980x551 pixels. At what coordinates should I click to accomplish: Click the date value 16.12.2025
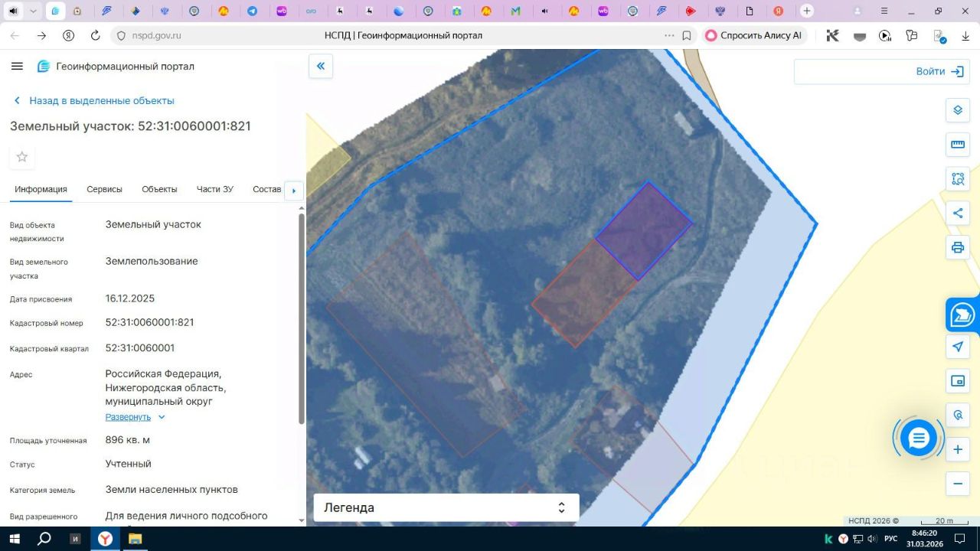(x=130, y=298)
